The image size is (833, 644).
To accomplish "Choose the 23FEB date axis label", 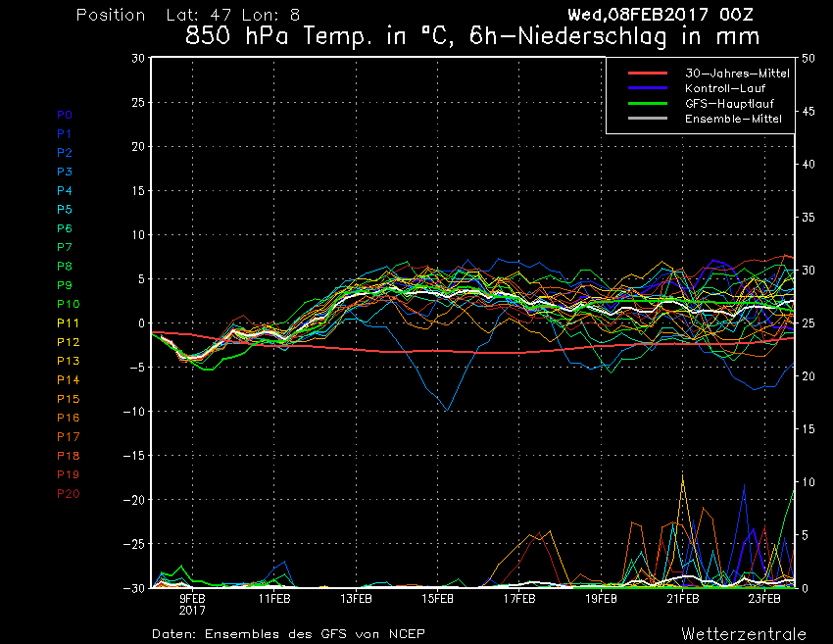I will tap(764, 599).
